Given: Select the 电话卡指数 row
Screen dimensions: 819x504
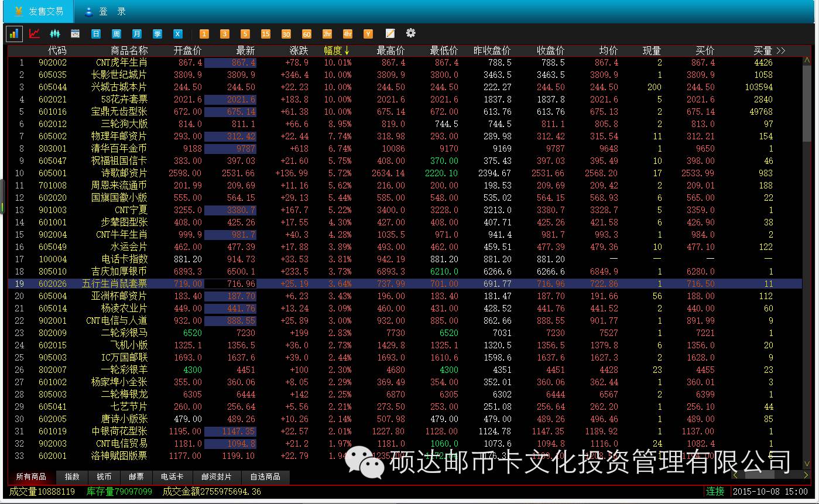Looking at the screenshot, I should point(404,259).
